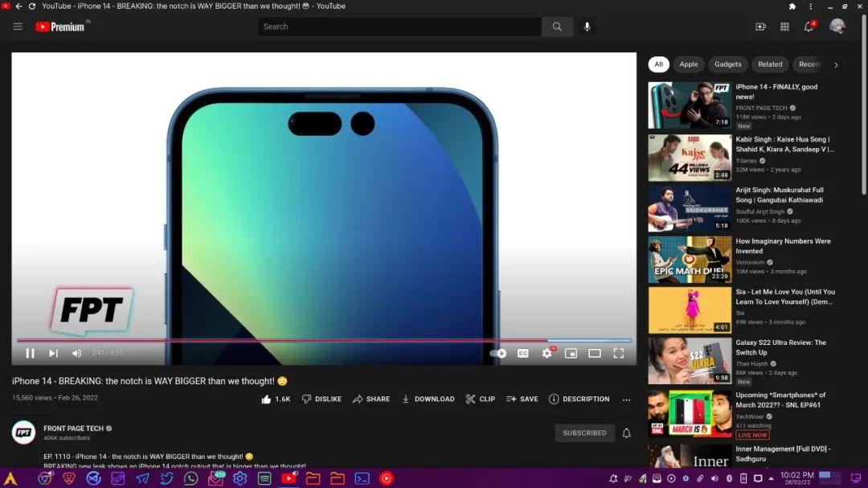Enable subtitles with the CC icon
The image size is (868, 488).
tap(522, 353)
